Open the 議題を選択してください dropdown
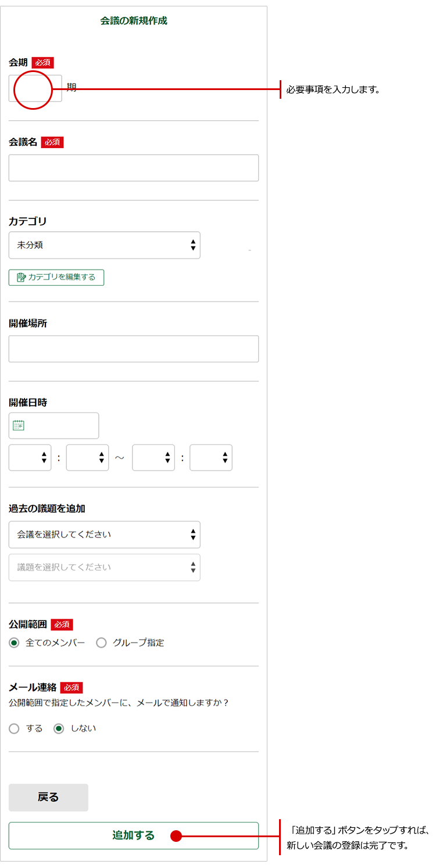 (105, 567)
